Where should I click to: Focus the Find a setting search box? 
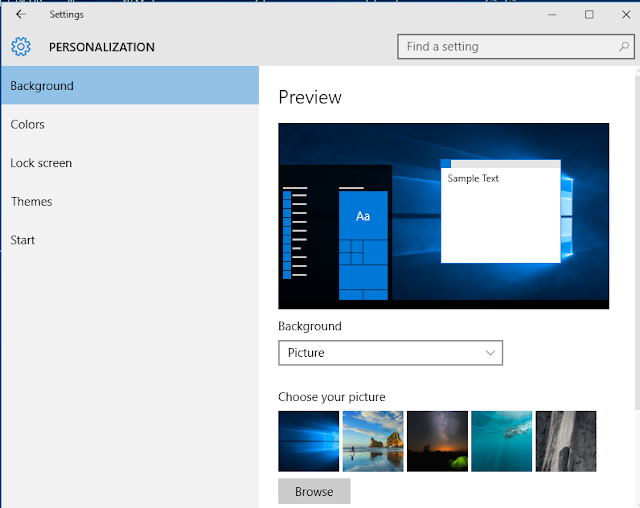[516, 47]
